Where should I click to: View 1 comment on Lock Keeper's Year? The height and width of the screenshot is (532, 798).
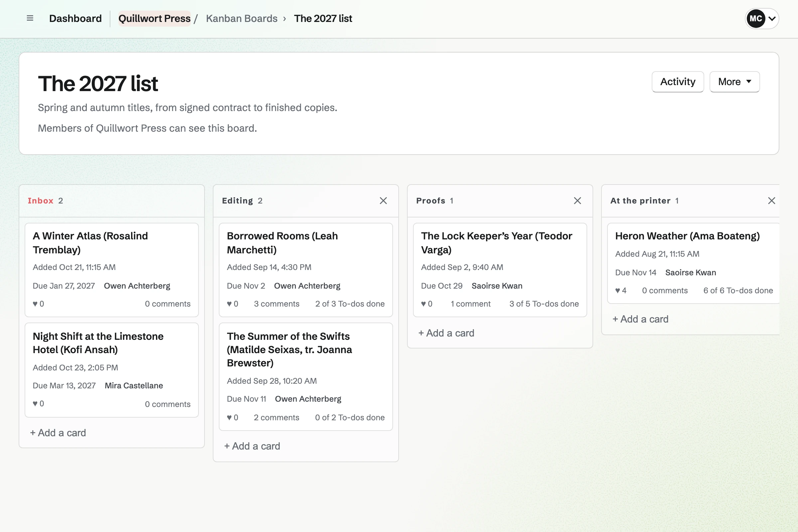[x=470, y=304]
